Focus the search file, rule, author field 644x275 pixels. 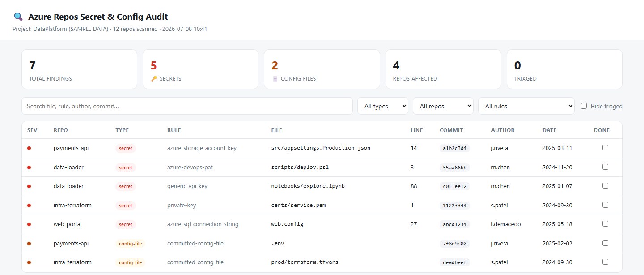click(x=187, y=106)
